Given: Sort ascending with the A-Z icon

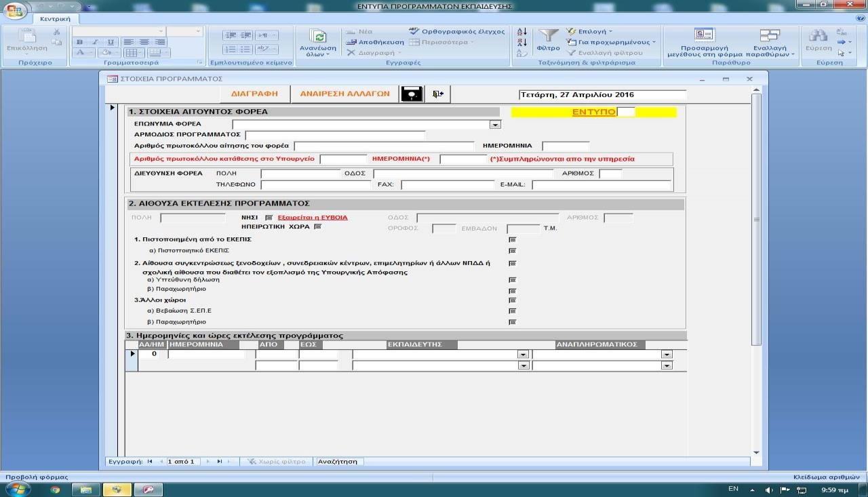Looking at the screenshot, I should pos(521,31).
